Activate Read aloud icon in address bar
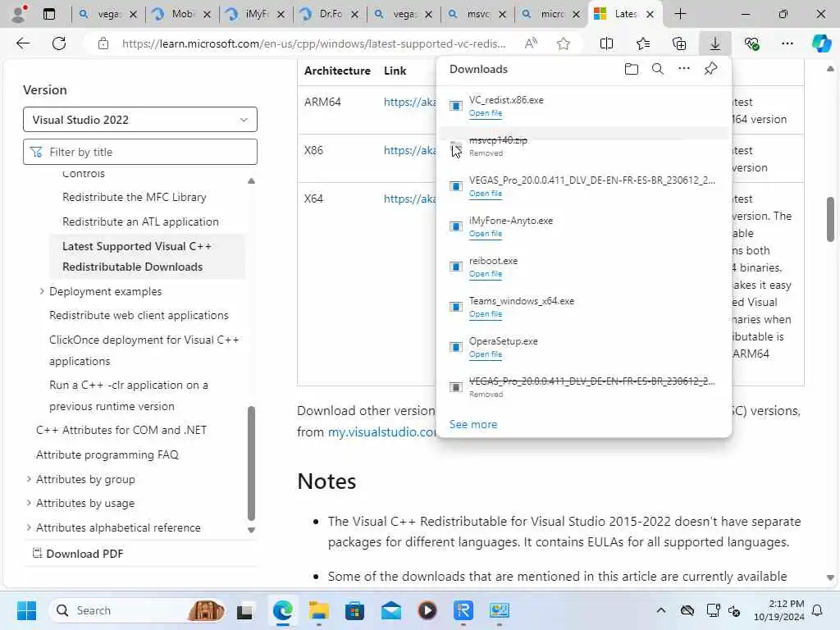 pyautogui.click(x=531, y=43)
